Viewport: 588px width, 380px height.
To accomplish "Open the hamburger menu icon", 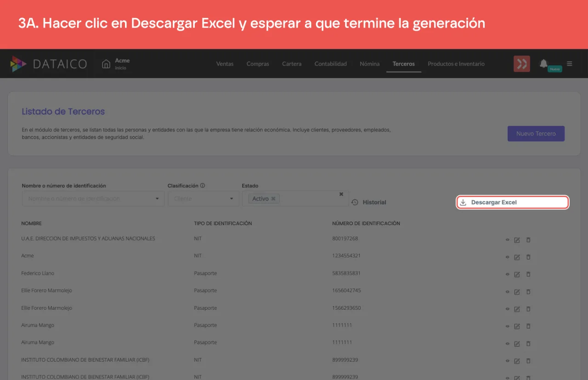I will [570, 64].
